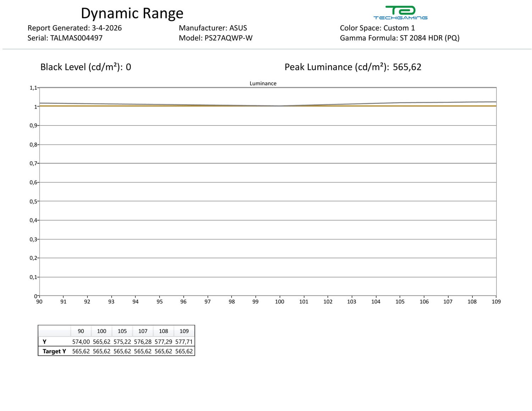Select the Y row header in table
The width and height of the screenshot is (532, 411).
click(45, 342)
